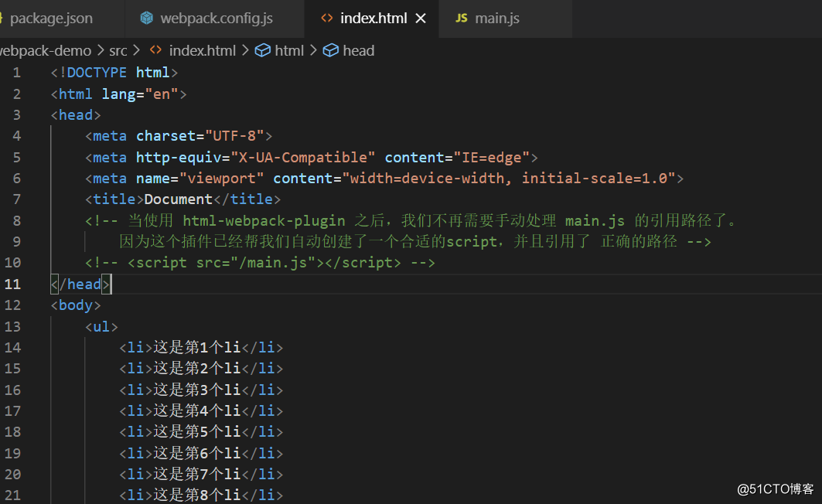Viewport: 822px width, 504px height.
Task: Click the head symbol breadcrumb
Action: pyautogui.click(x=359, y=51)
